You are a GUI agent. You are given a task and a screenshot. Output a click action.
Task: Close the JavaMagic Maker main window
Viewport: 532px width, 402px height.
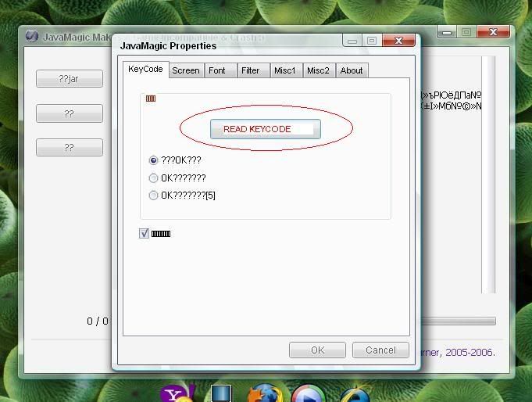(x=493, y=32)
